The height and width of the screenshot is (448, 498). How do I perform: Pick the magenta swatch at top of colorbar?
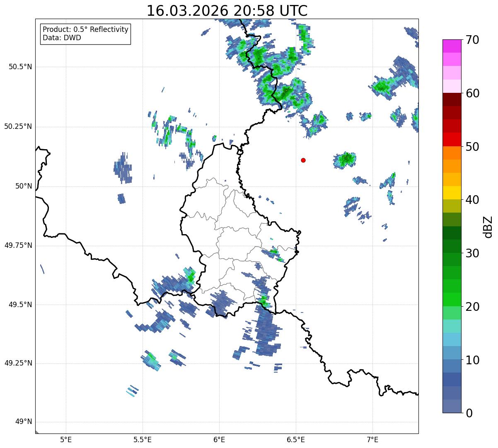pos(452,46)
